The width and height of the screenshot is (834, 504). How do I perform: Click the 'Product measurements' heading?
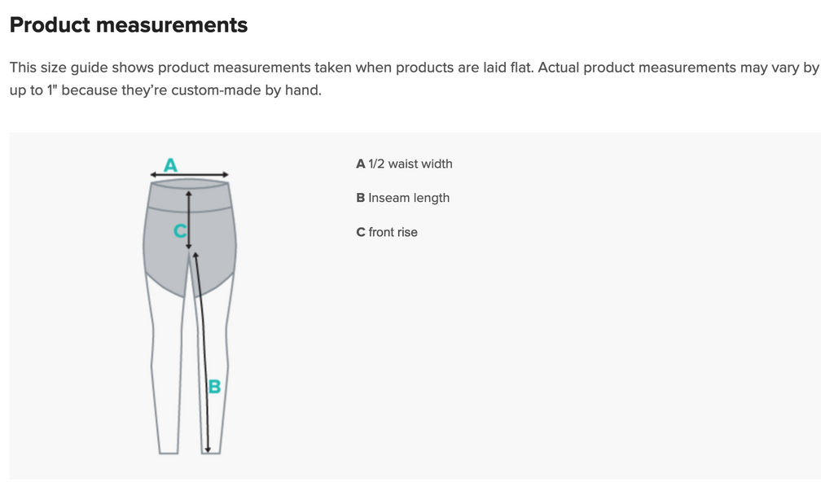click(129, 25)
